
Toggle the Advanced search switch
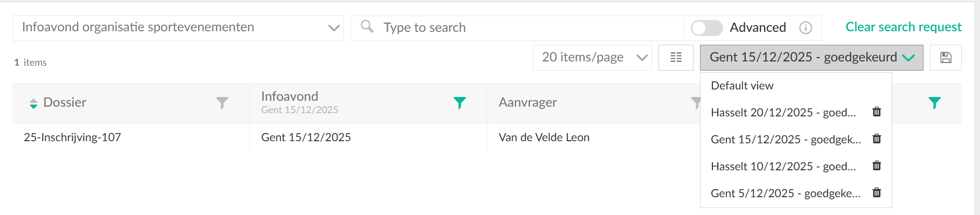pos(706,27)
